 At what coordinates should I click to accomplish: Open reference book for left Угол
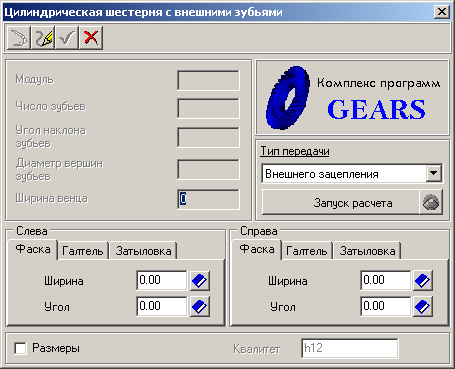(x=200, y=307)
